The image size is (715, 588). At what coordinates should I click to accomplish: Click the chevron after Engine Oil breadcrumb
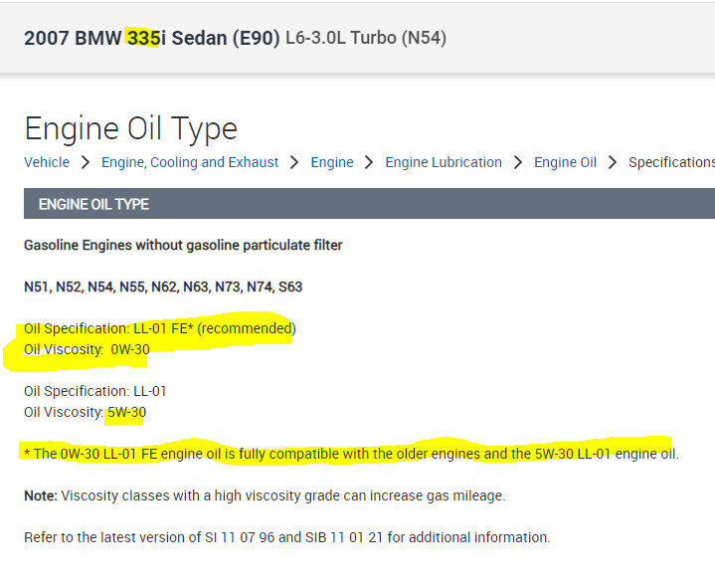coord(613,162)
